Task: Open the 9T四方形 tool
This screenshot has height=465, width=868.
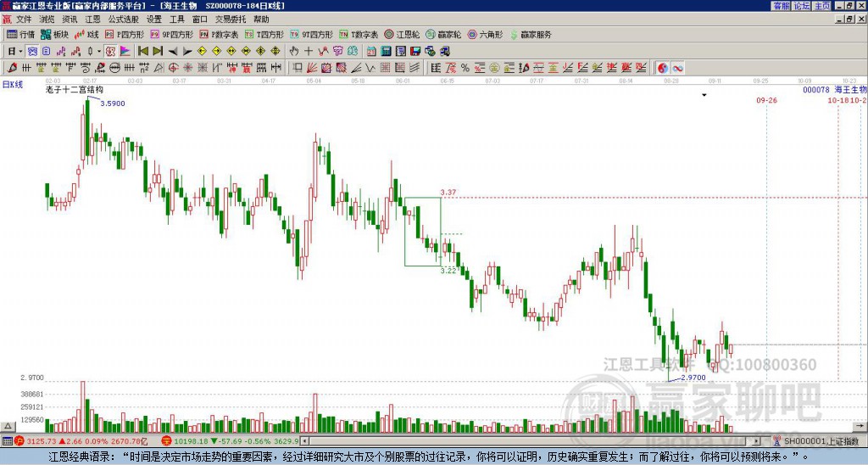Action: click(x=312, y=34)
